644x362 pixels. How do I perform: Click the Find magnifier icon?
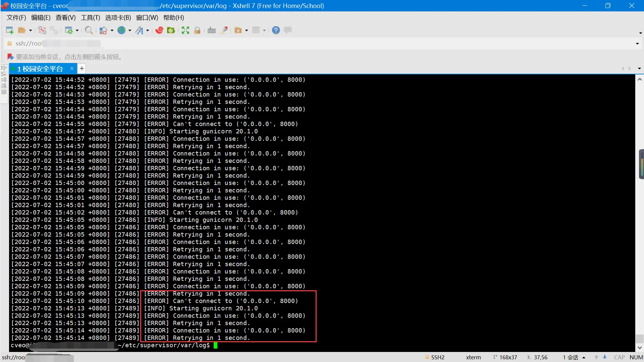click(89, 31)
